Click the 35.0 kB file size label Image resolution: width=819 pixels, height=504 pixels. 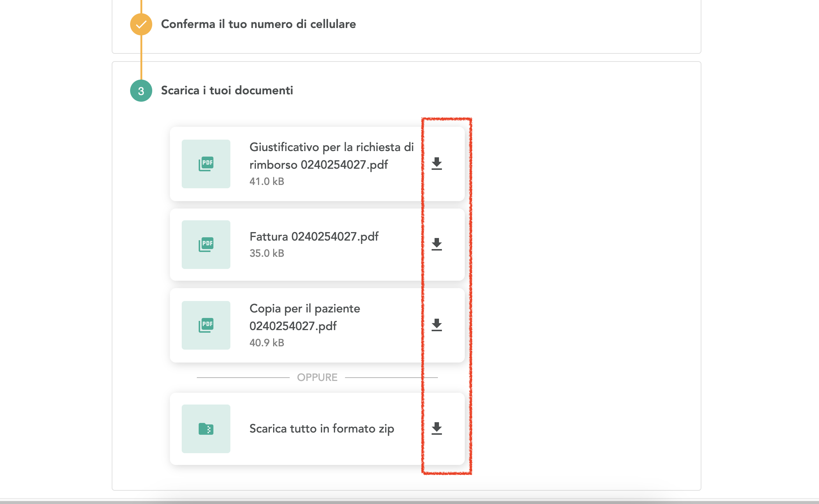pos(267,253)
